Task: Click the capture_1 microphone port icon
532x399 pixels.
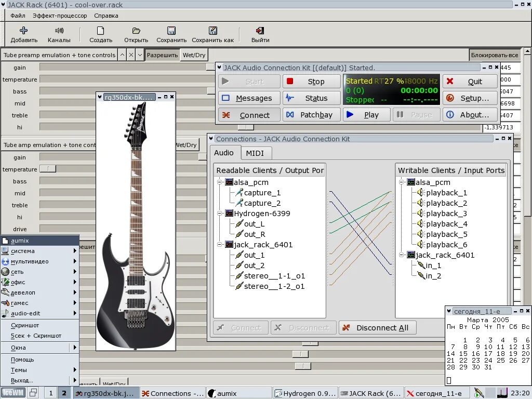Action: coord(239,193)
